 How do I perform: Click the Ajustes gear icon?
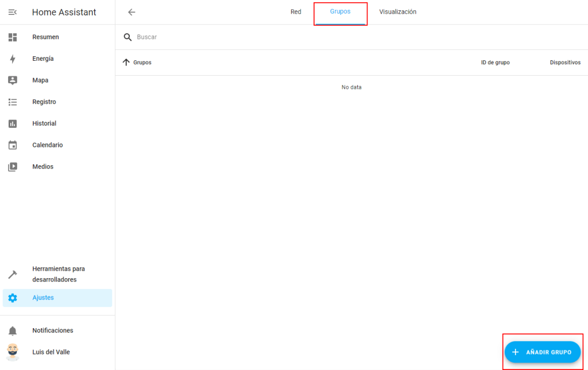pos(13,298)
